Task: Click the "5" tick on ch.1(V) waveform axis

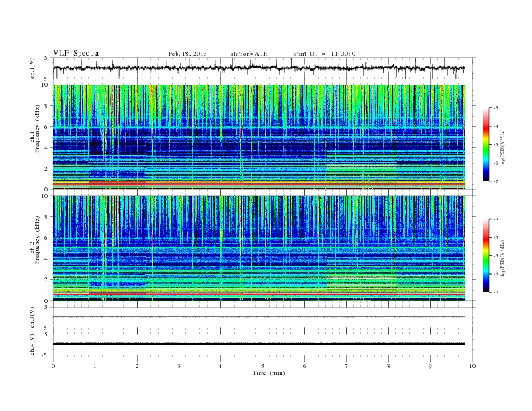Action: [x=46, y=58]
